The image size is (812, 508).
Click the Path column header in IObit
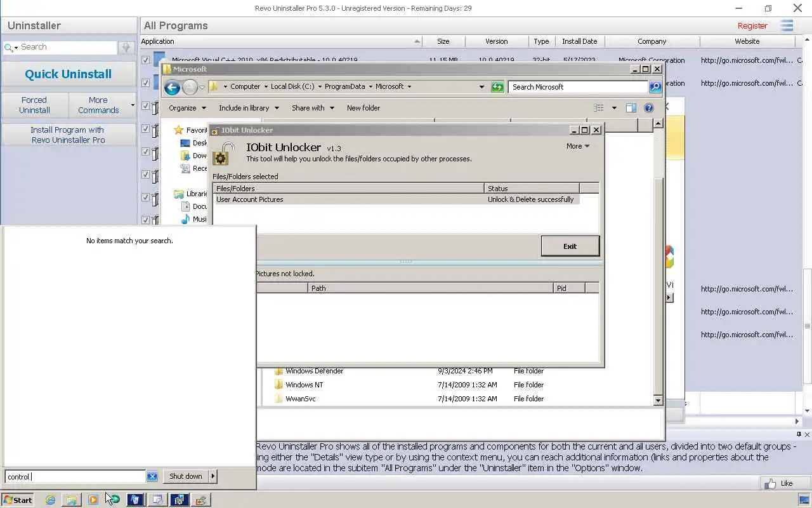point(431,288)
